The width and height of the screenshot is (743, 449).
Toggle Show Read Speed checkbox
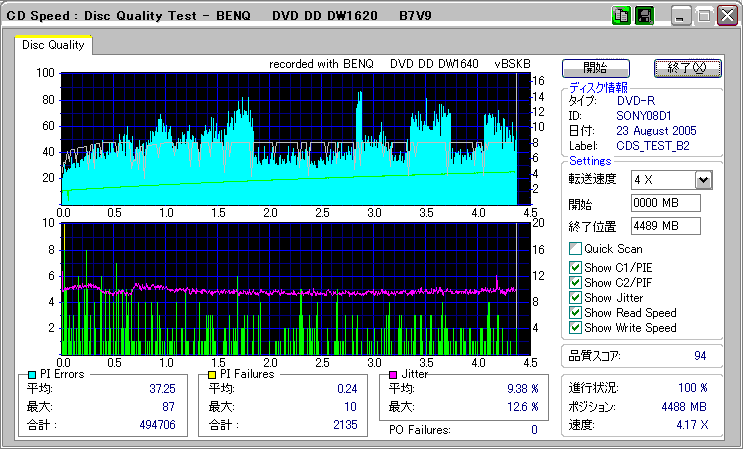[575, 313]
